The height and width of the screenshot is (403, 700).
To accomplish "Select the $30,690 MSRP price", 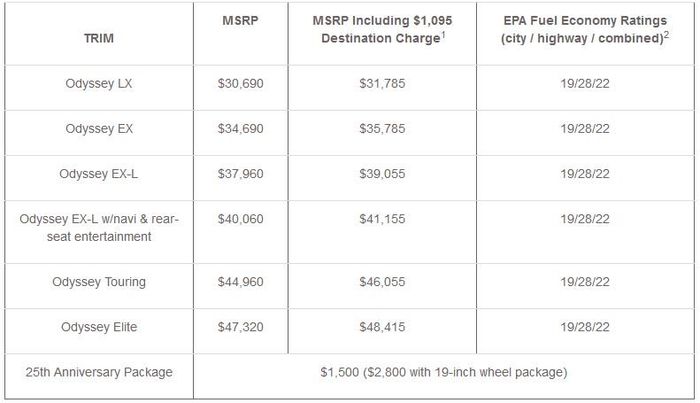I will [x=240, y=83].
